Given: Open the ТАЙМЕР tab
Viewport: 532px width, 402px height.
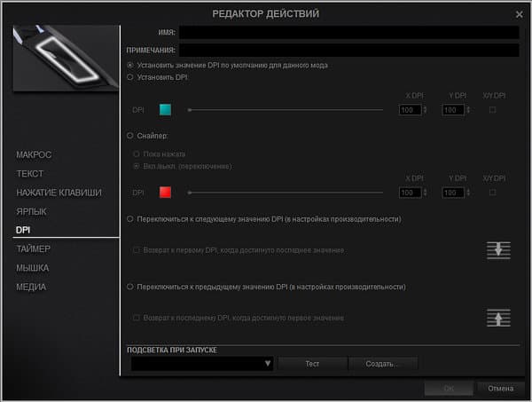Looking at the screenshot, I should (34, 248).
